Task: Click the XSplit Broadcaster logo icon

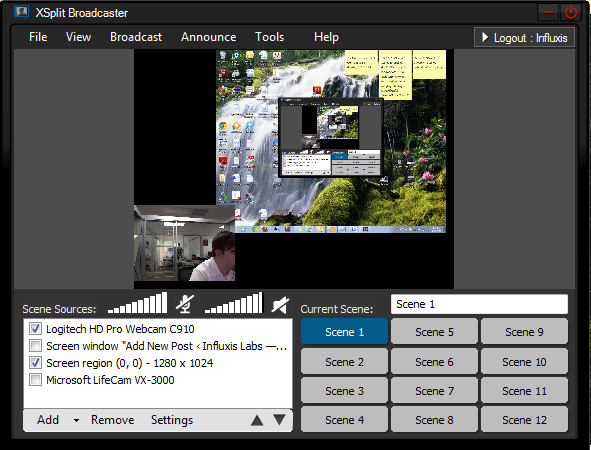Action: [22, 12]
